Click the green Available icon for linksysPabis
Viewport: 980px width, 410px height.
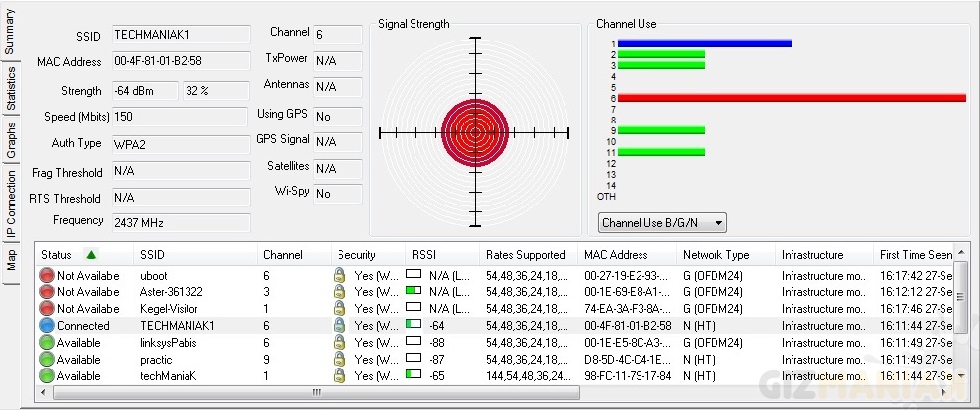46,342
